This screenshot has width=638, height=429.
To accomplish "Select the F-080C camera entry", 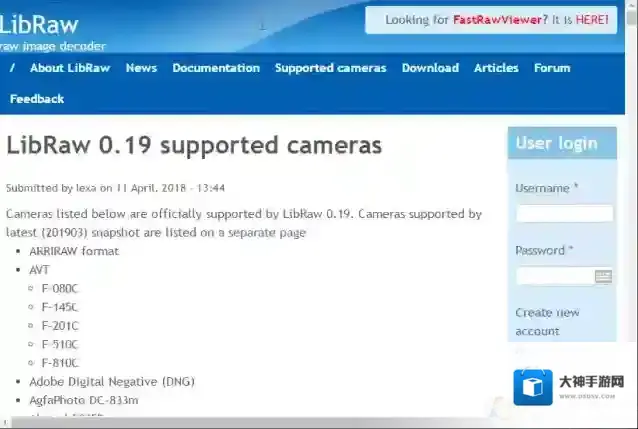I will (x=59, y=289).
